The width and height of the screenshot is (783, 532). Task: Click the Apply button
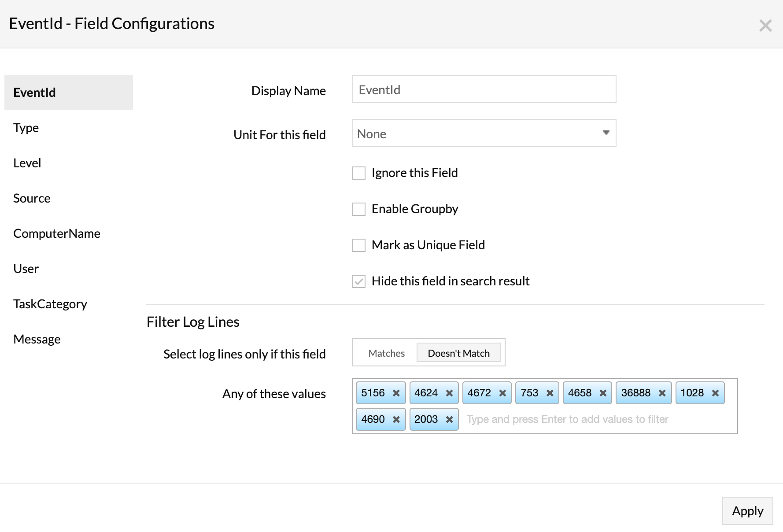click(747, 511)
